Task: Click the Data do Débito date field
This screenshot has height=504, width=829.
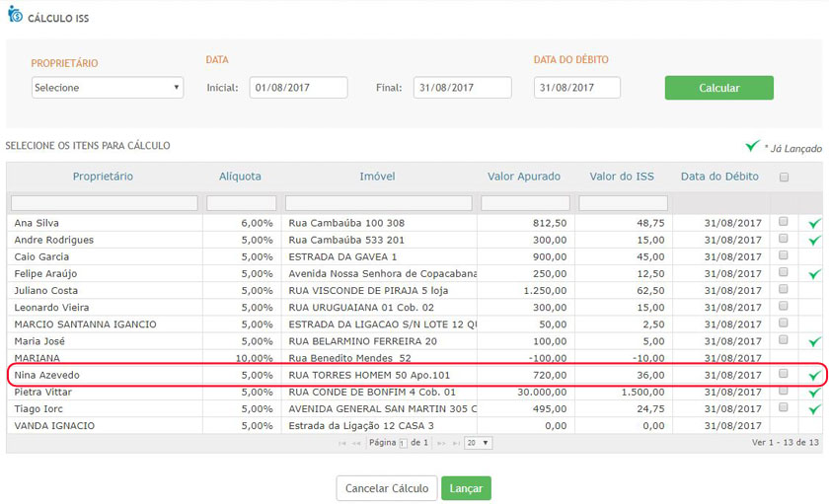Action: [x=576, y=88]
